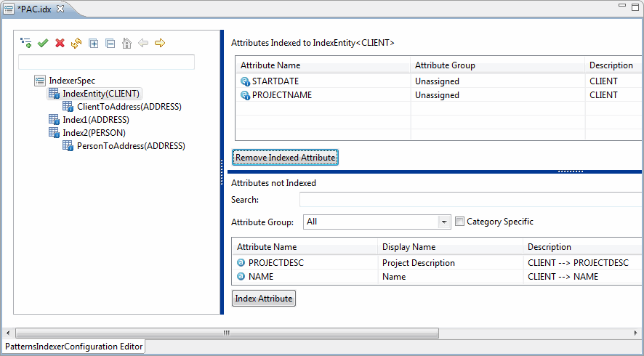This screenshot has height=356, width=644.
Task: Click the back arrow toolbar icon
Action: [143, 43]
